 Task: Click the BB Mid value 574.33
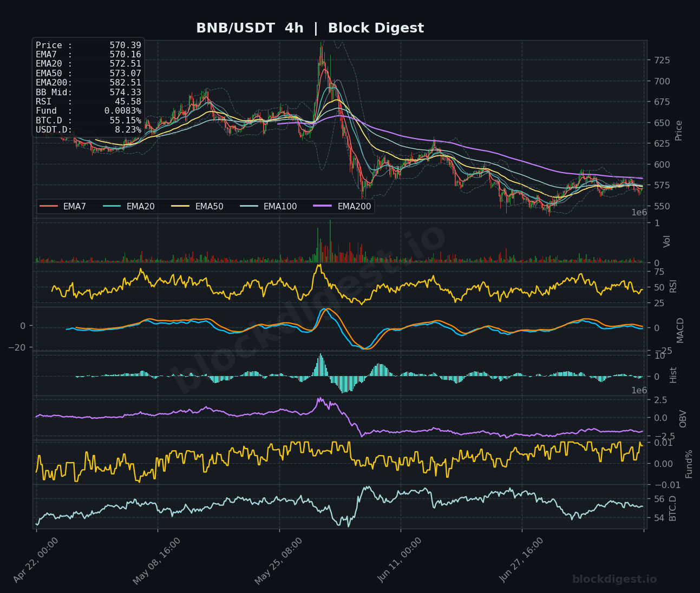coord(125,93)
